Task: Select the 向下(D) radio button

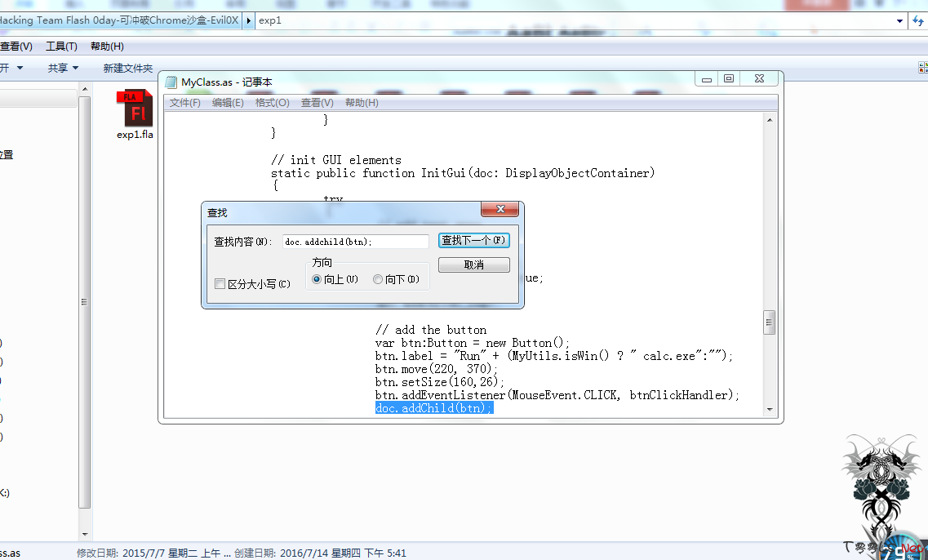Action: pyautogui.click(x=378, y=279)
